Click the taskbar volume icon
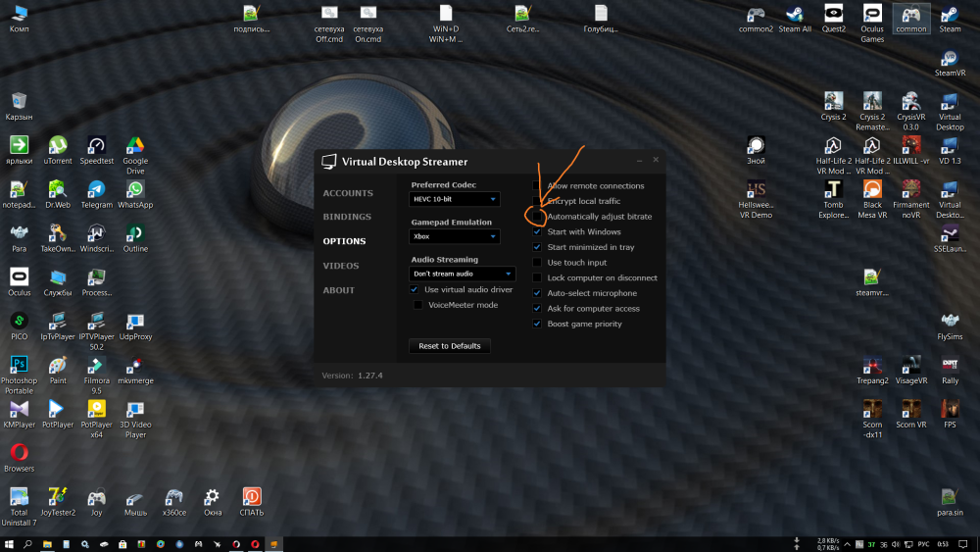Image resolution: width=980 pixels, height=552 pixels. tap(896, 544)
